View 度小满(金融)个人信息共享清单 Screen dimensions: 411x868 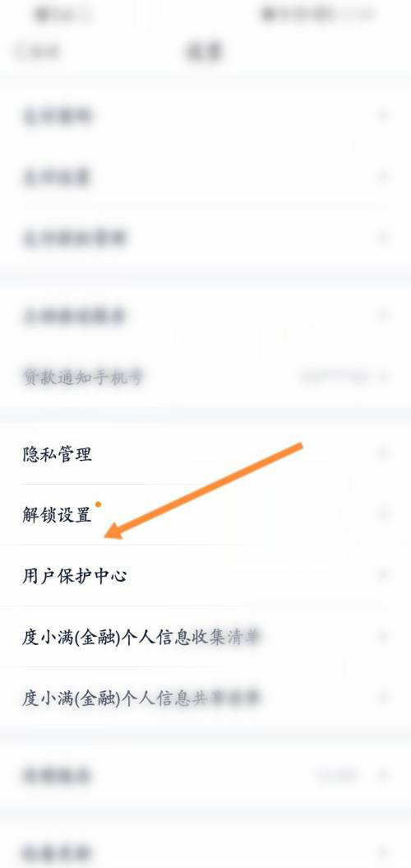coord(205,698)
